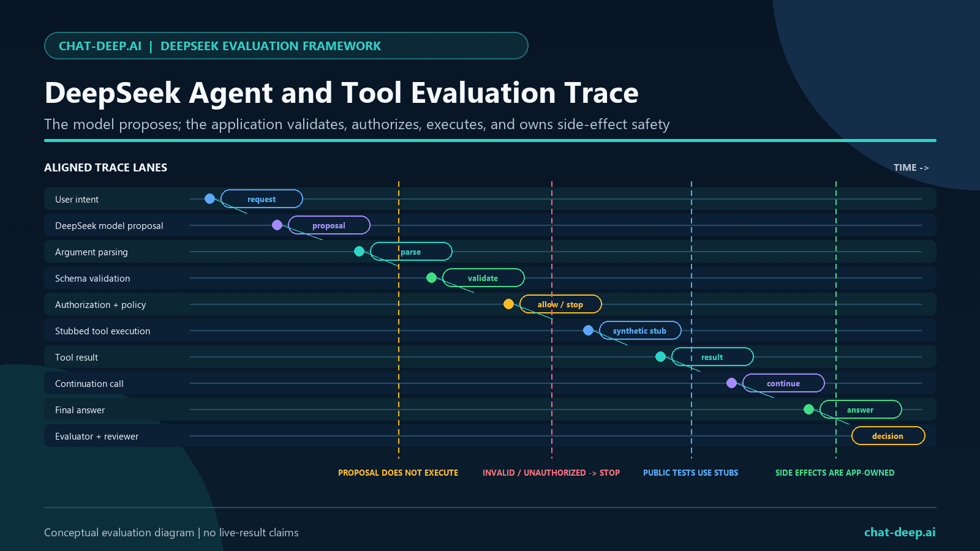Click the 'Evaluator + reviewer' lane label

point(97,437)
